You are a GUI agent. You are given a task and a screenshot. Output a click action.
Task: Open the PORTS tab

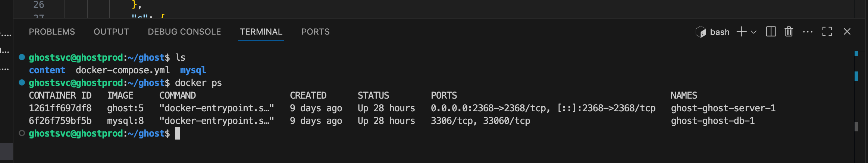[316, 32]
